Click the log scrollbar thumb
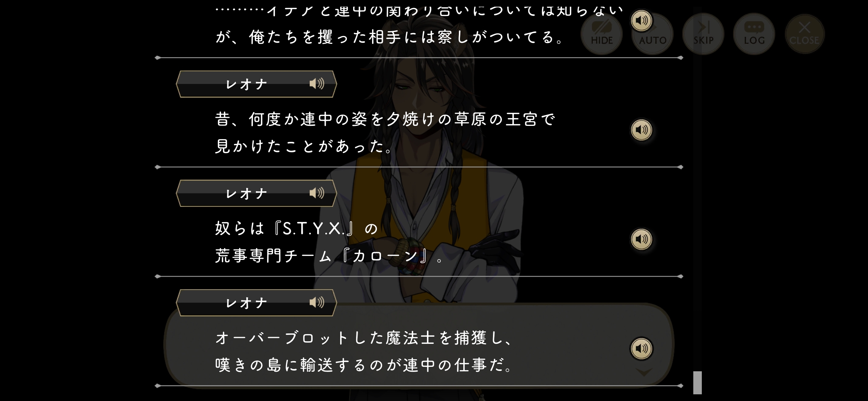Viewport: 868px width, 401px height. [x=697, y=382]
